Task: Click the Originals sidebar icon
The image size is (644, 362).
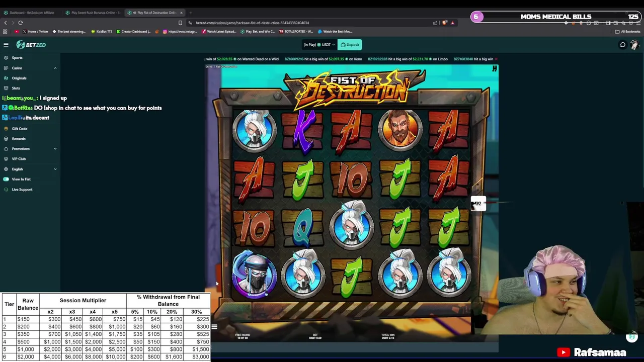Action: coord(6,78)
